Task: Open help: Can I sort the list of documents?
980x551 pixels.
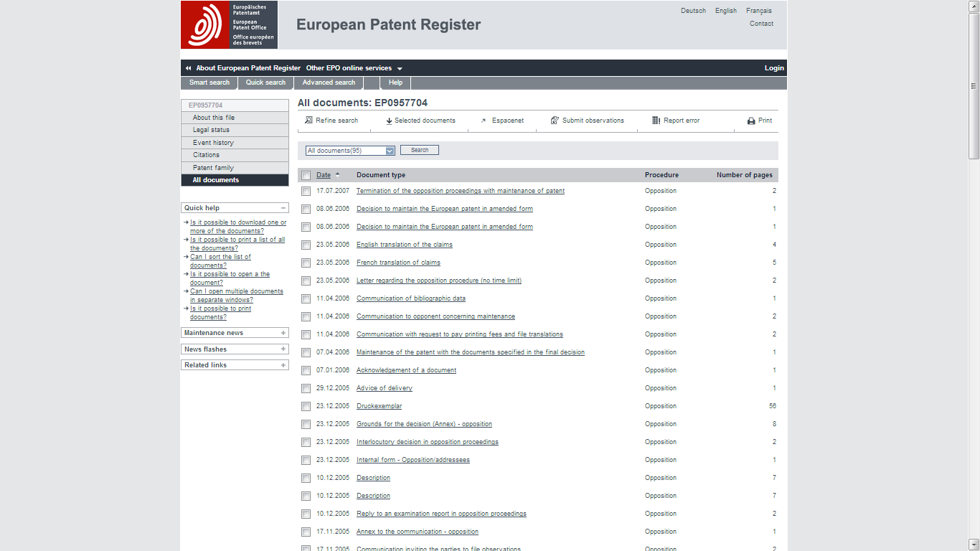Action: 220,261
